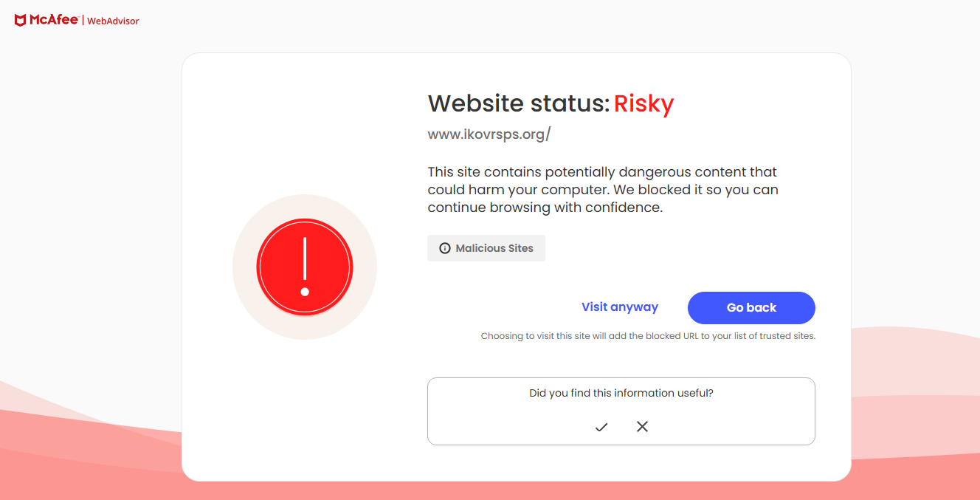Click the McAfee shield logo icon
The image size is (980, 500).
(21, 21)
